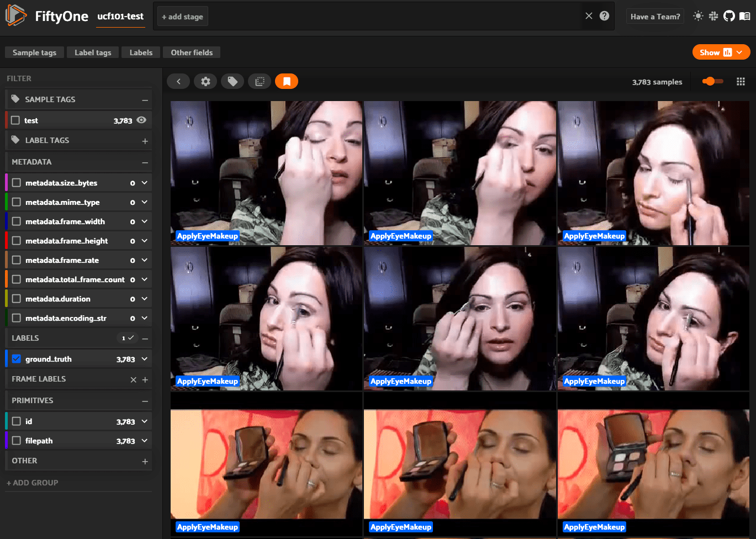The height and width of the screenshot is (539, 756).
Task: Collapse the Metadata group
Action: pyautogui.click(x=145, y=162)
